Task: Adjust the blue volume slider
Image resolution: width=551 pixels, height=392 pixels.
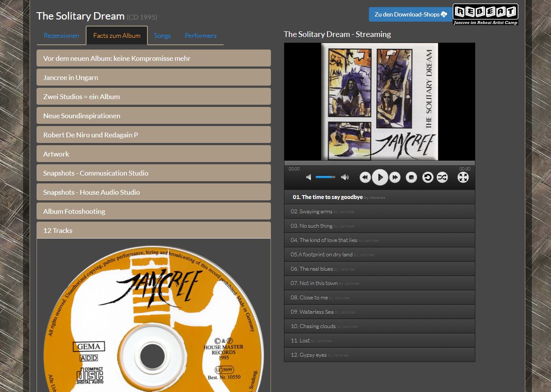Action: (x=325, y=177)
